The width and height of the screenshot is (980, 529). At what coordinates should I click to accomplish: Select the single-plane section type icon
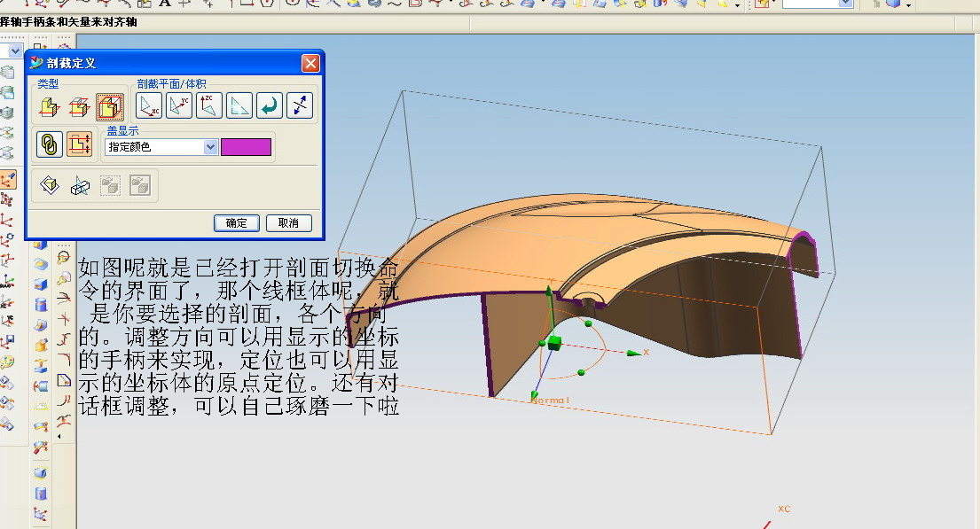click(50, 107)
